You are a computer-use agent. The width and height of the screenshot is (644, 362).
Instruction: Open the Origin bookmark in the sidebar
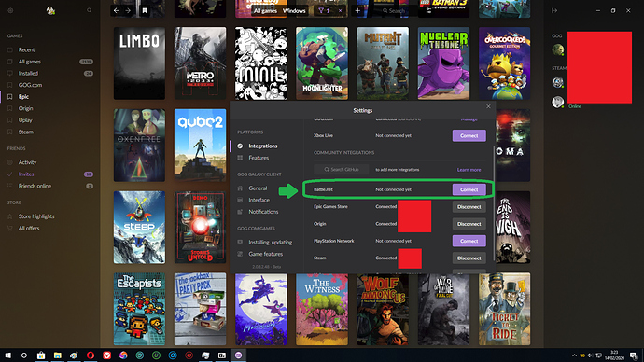pyautogui.click(x=25, y=109)
